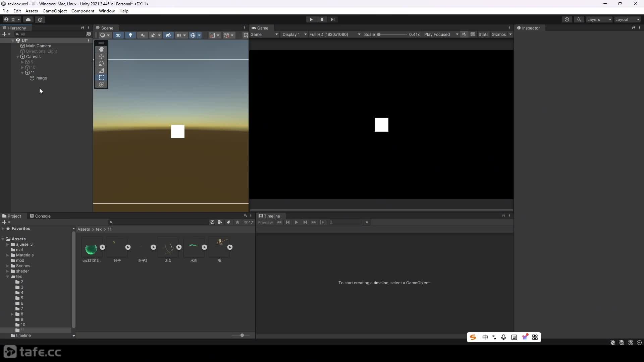Lock the Inspector panel

coord(634,28)
